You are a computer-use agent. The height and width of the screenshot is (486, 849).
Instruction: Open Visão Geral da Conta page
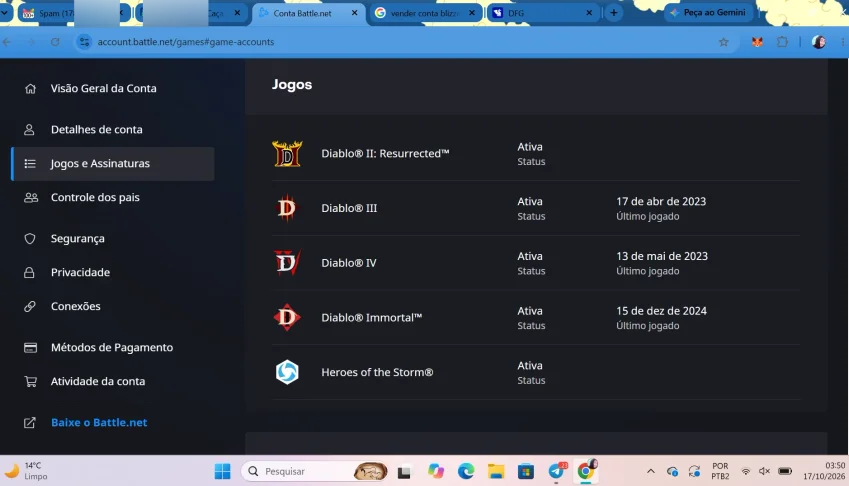[x=103, y=88]
